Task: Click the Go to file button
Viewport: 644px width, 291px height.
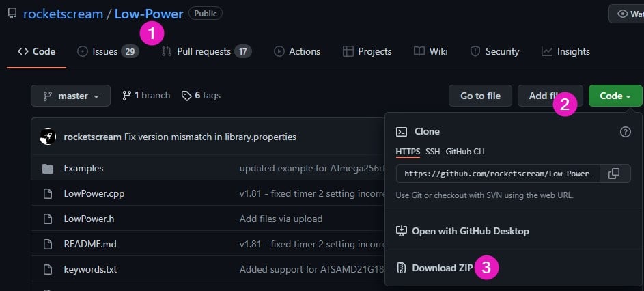Action: [x=480, y=96]
